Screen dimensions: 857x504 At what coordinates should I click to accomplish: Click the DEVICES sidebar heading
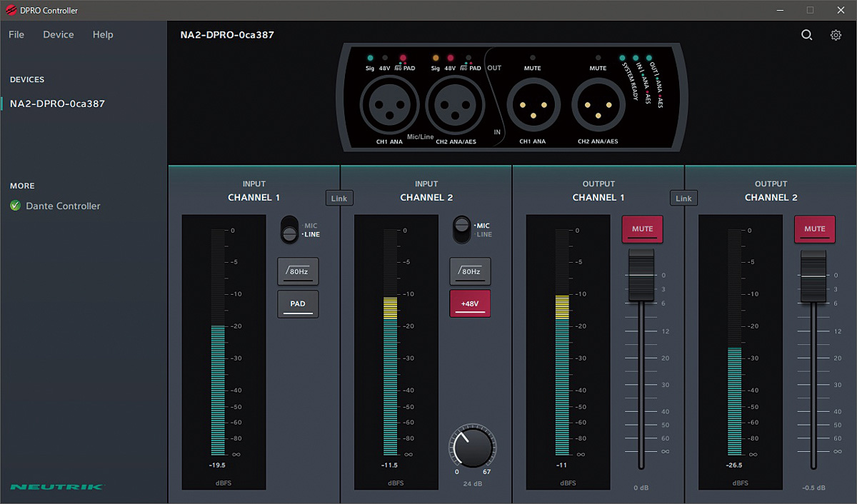click(x=27, y=80)
